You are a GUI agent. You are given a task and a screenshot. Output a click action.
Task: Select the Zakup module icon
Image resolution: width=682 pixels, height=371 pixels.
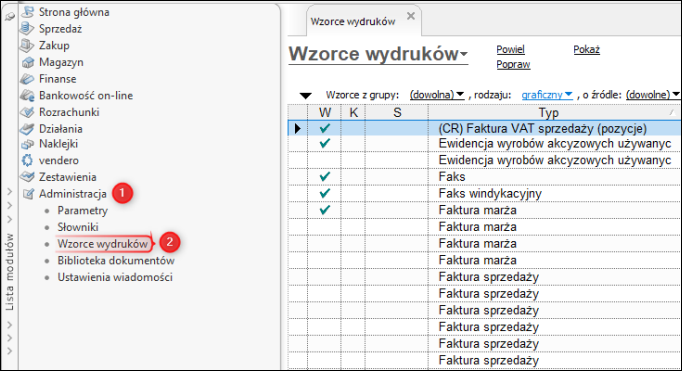coord(27,45)
